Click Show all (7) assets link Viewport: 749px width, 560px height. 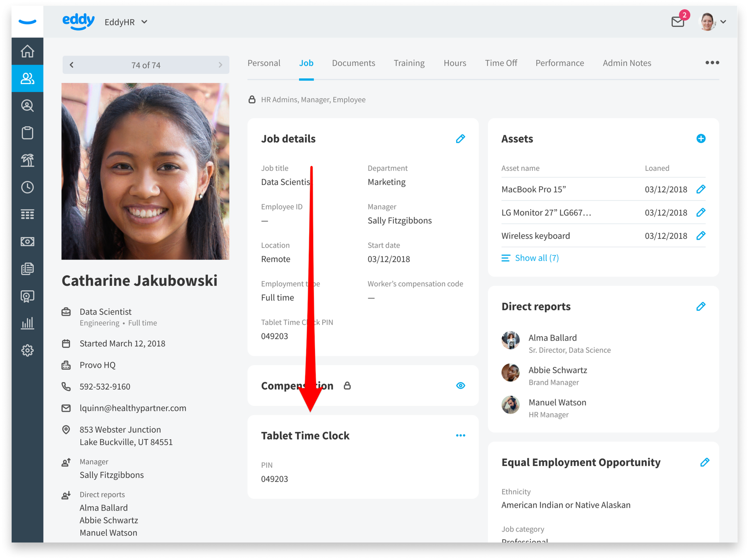pos(530,258)
